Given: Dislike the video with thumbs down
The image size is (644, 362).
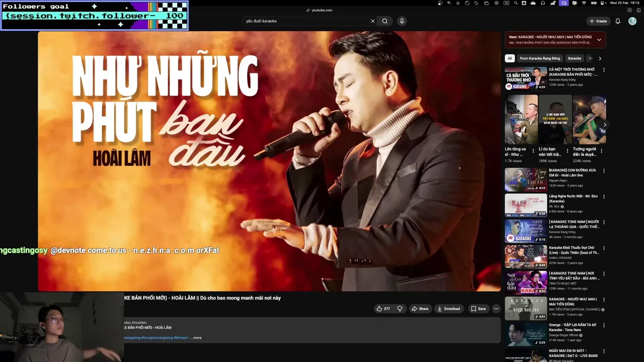Looking at the screenshot, I should (400, 309).
